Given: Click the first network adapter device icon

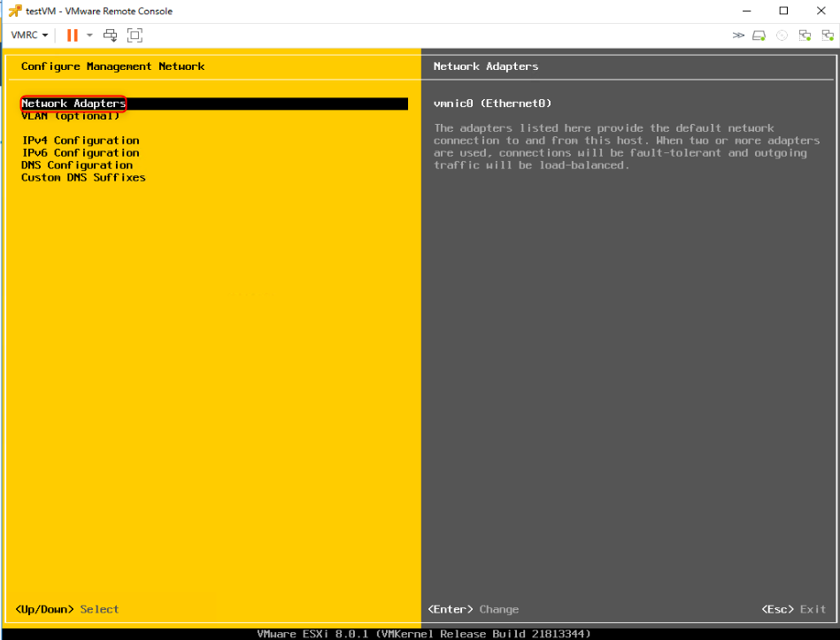Looking at the screenshot, I should coord(805,35).
